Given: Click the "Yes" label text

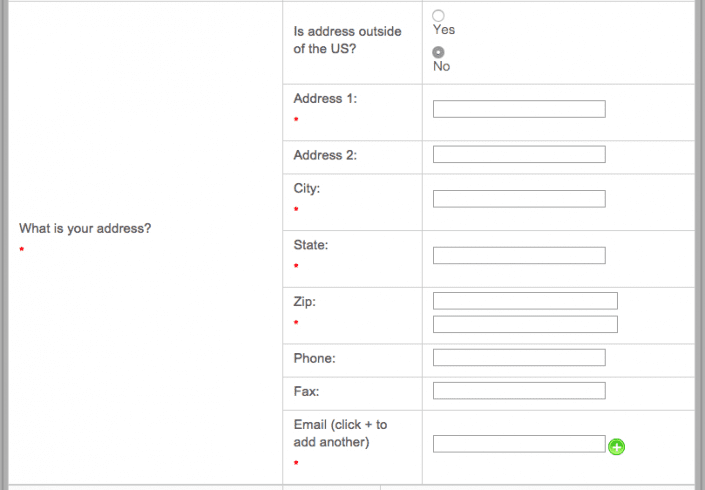Looking at the screenshot, I should click(444, 30).
